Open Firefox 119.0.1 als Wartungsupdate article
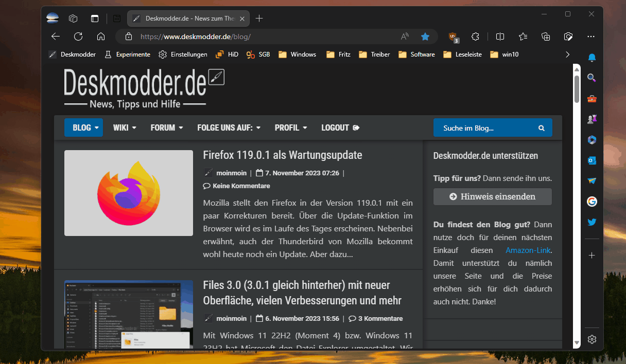The width and height of the screenshot is (626, 364). (283, 155)
